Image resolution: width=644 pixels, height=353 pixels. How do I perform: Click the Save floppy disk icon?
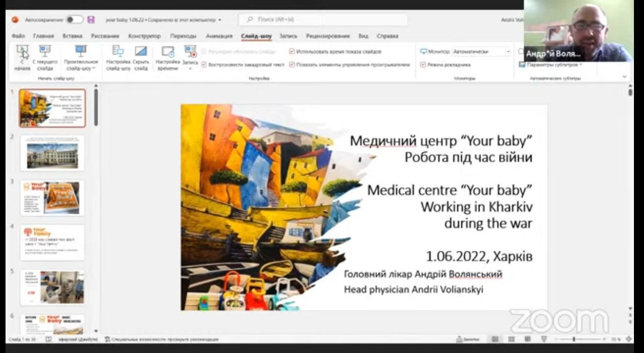pos(91,20)
